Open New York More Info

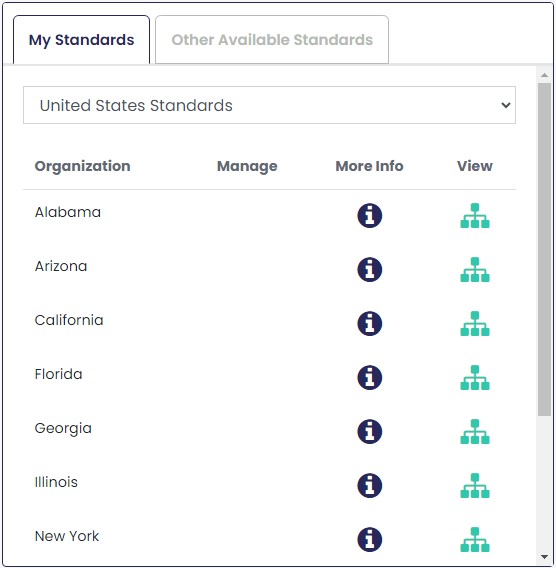click(x=369, y=539)
